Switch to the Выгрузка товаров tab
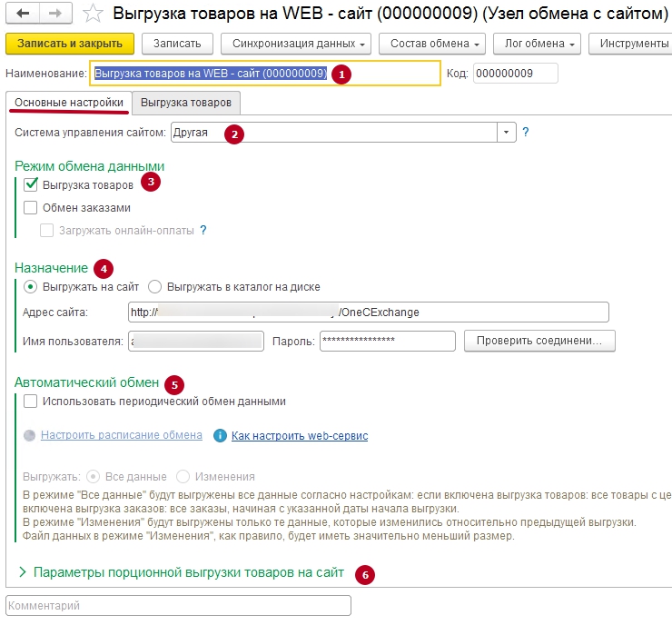 186,103
